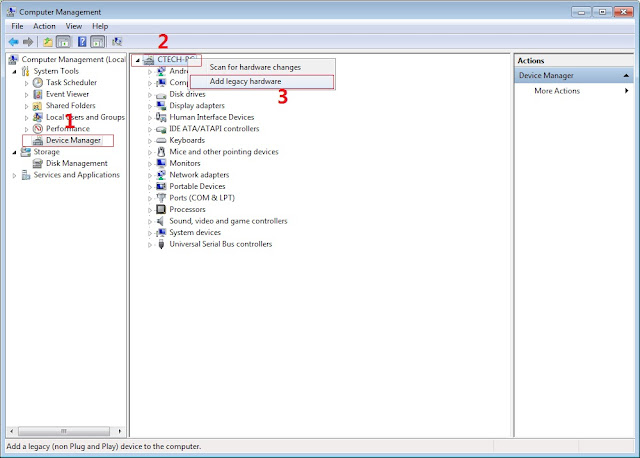Collapse the CTECH-PC device tree
640x458 pixels.
pos(138,60)
